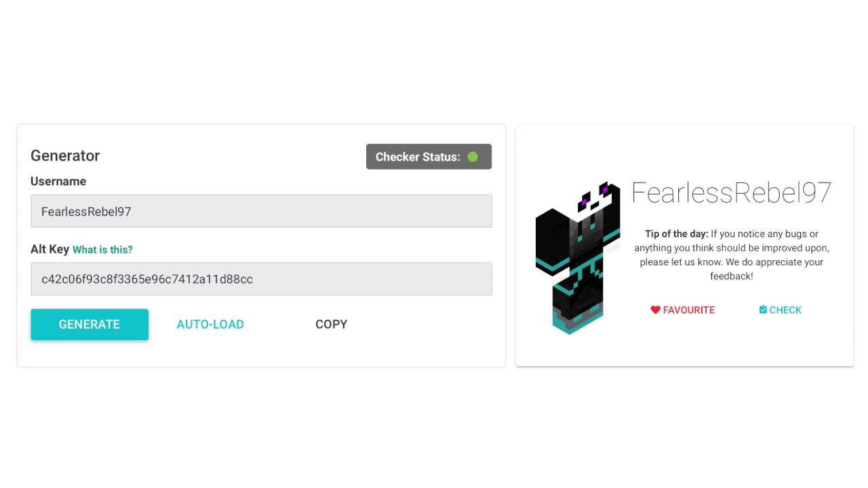Click the Checker Status badge label
This screenshot has height=488, width=868.
(x=418, y=157)
